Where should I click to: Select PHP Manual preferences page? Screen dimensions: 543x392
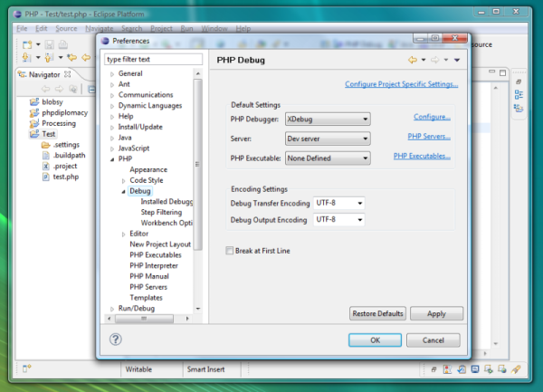click(149, 276)
